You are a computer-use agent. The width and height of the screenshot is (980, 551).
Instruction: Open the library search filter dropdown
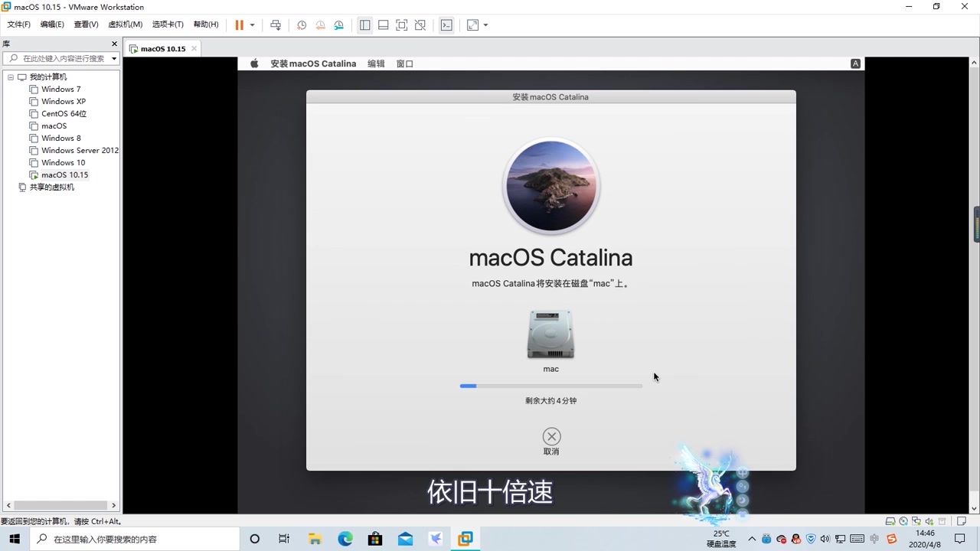[x=114, y=58]
